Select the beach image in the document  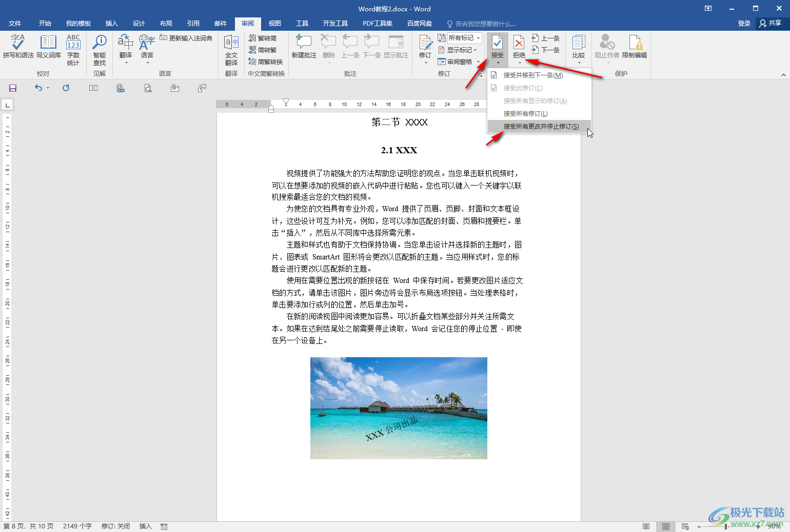pyautogui.click(x=399, y=408)
